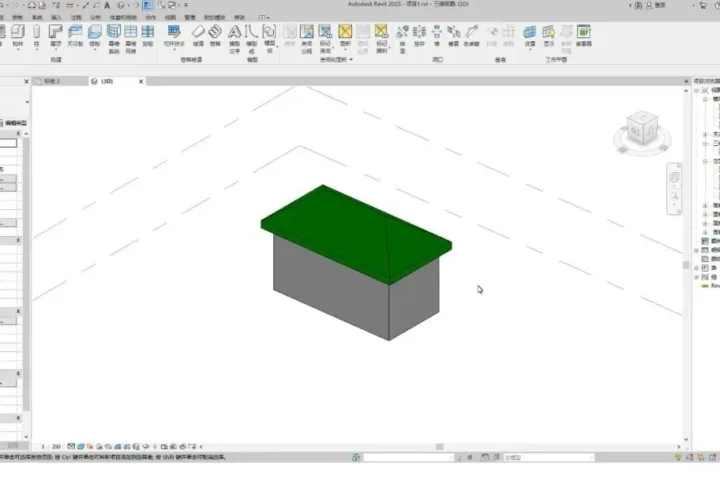Open the Add-Ins (附加模块) ribbon tab
The width and height of the screenshot is (720, 480).
[x=214, y=17]
